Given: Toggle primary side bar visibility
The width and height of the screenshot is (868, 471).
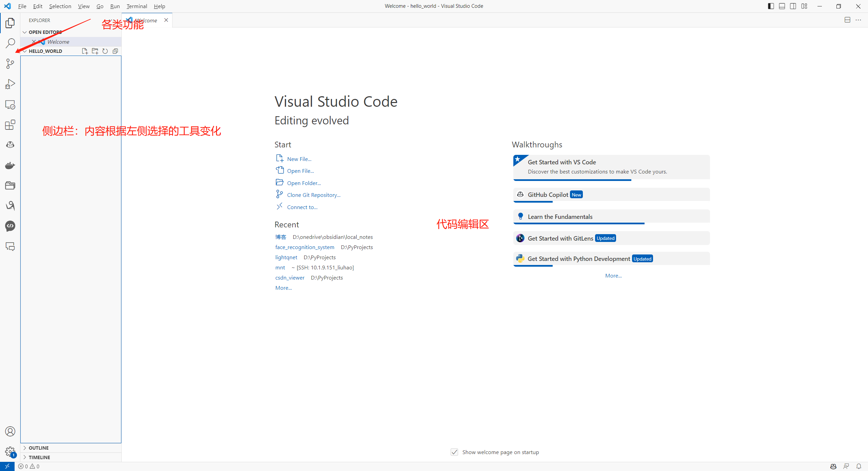Looking at the screenshot, I should coord(771,6).
